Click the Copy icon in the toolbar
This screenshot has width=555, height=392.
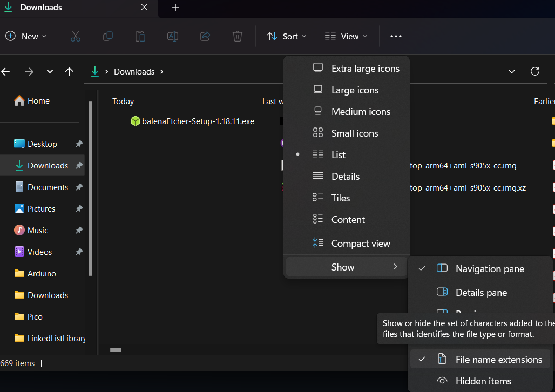point(108,36)
